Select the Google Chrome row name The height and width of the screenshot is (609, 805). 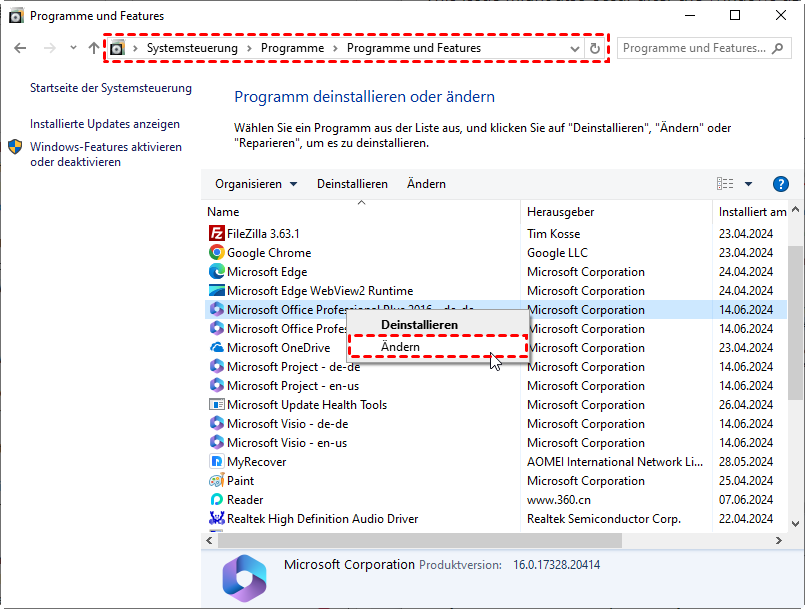269,253
